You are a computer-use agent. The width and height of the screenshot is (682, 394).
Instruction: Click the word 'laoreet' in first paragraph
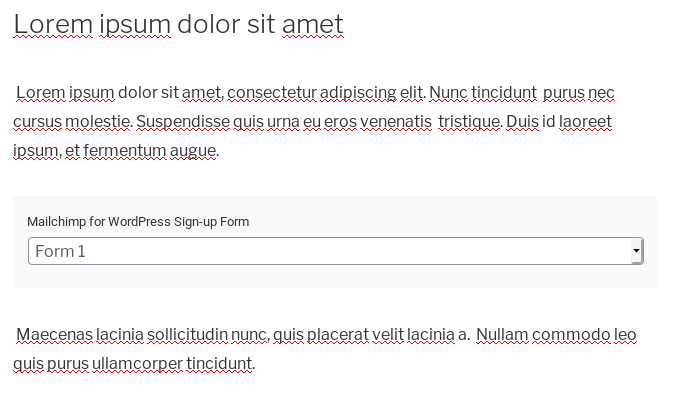coord(585,121)
